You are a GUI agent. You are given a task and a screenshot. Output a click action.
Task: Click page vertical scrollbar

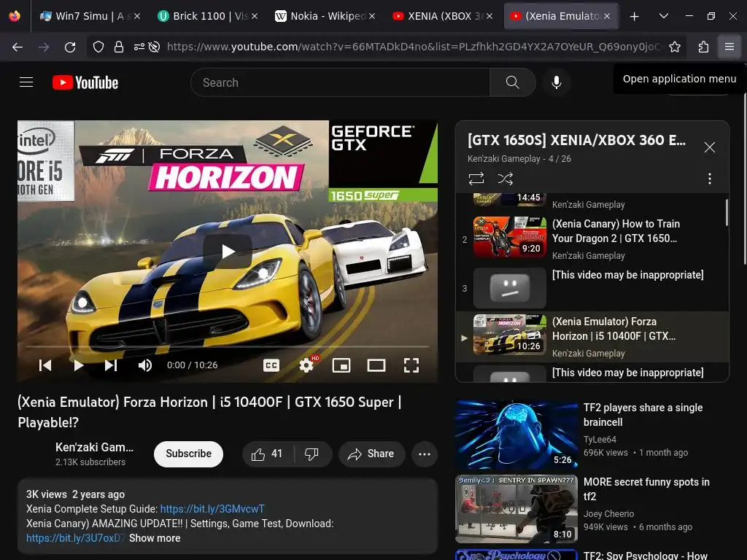745,179
